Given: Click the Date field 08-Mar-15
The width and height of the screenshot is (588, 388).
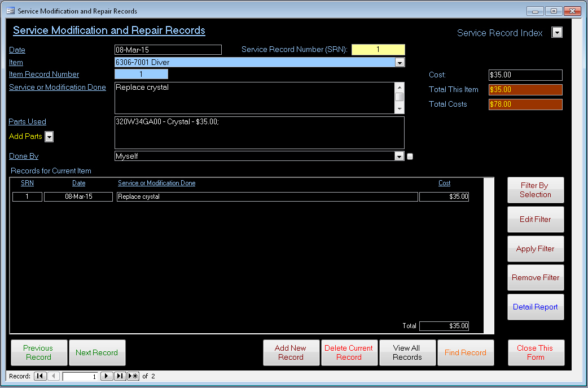Looking at the screenshot, I should click(168, 50).
